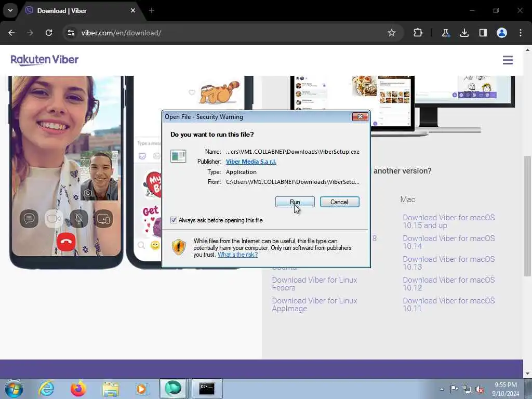
Task: Click the scrollbar down arrow
Action: point(527,374)
